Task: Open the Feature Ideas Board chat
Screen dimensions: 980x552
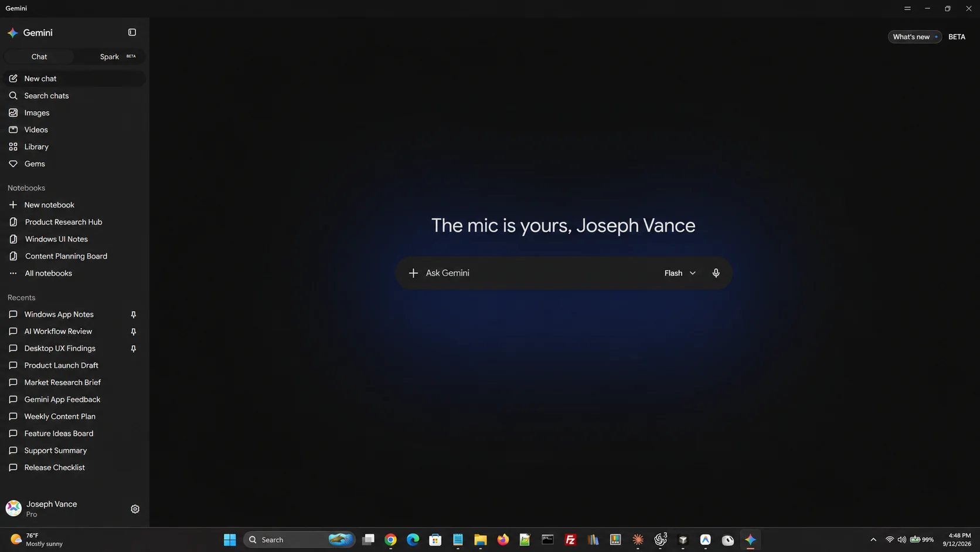Action: [x=74, y=434]
